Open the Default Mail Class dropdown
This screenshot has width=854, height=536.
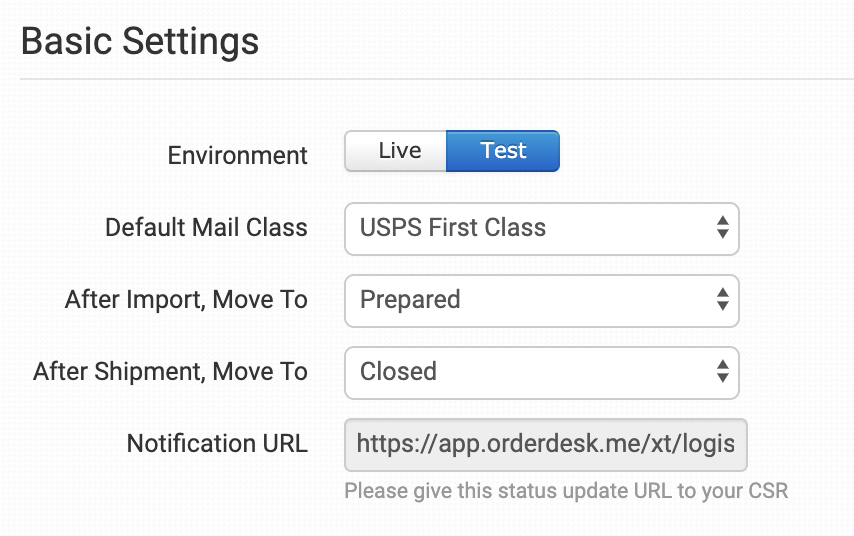(540, 228)
